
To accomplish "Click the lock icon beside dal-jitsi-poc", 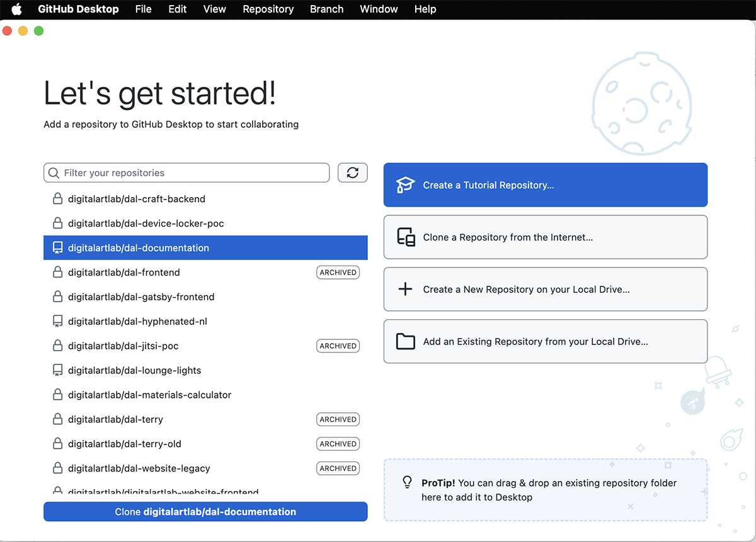I will pyautogui.click(x=57, y=346).
